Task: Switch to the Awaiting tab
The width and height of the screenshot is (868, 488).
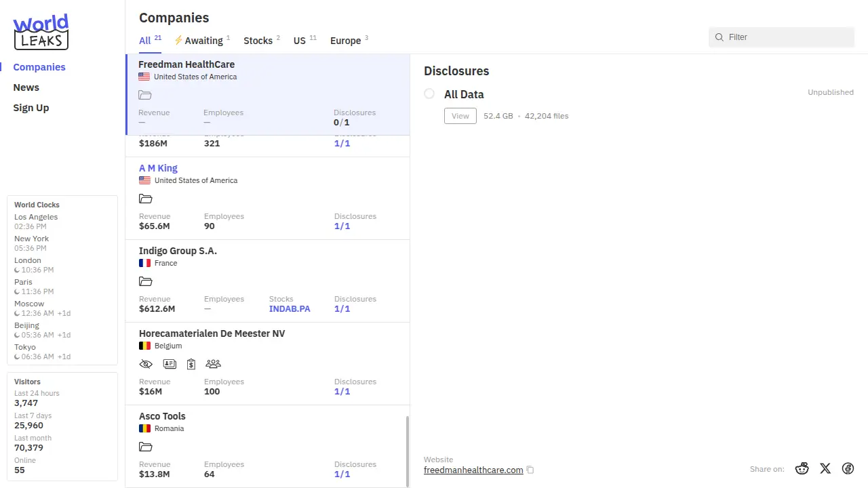Action: [x=202, y=41]
